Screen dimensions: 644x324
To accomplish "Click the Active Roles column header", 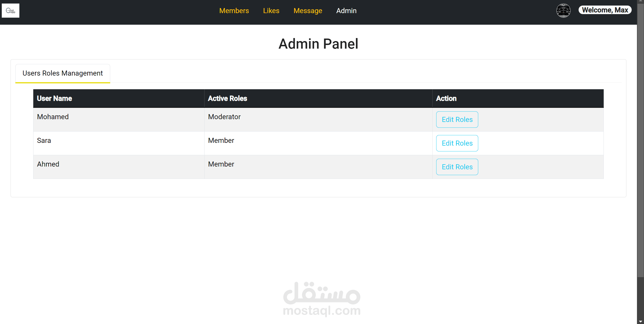I will pyautogui.click(x=227, y=98).
